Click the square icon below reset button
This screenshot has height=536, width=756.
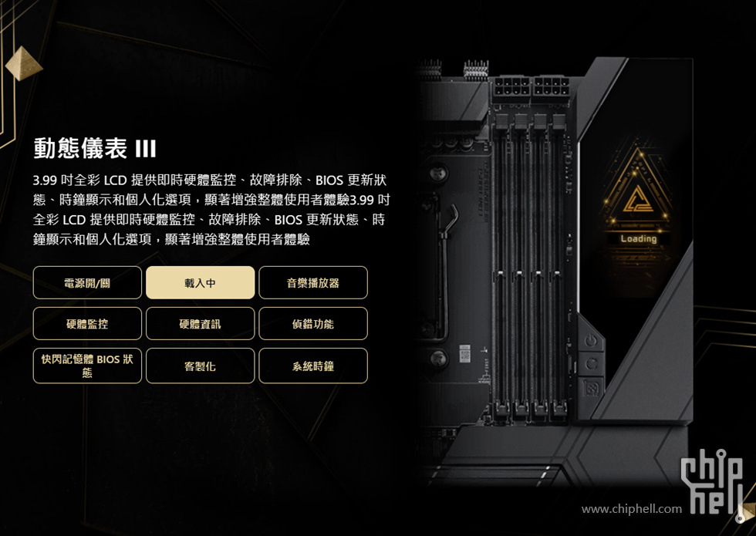[592, 386]
